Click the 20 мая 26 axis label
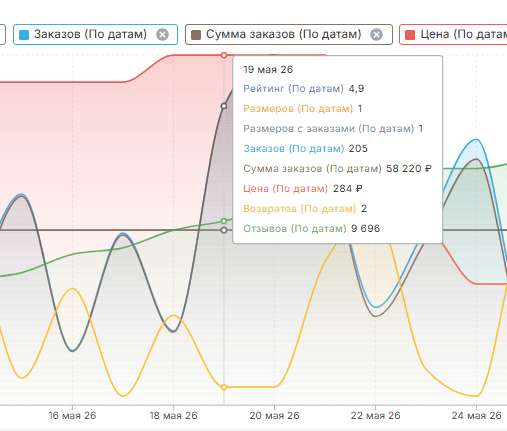 tap(274, 416)
